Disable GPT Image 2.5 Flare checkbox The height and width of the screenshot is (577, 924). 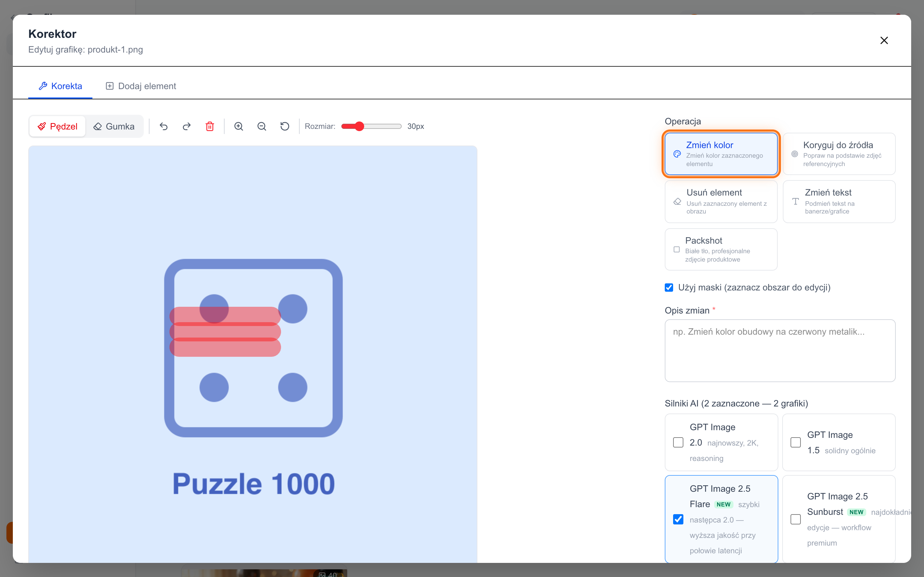[x=678, y=519]
